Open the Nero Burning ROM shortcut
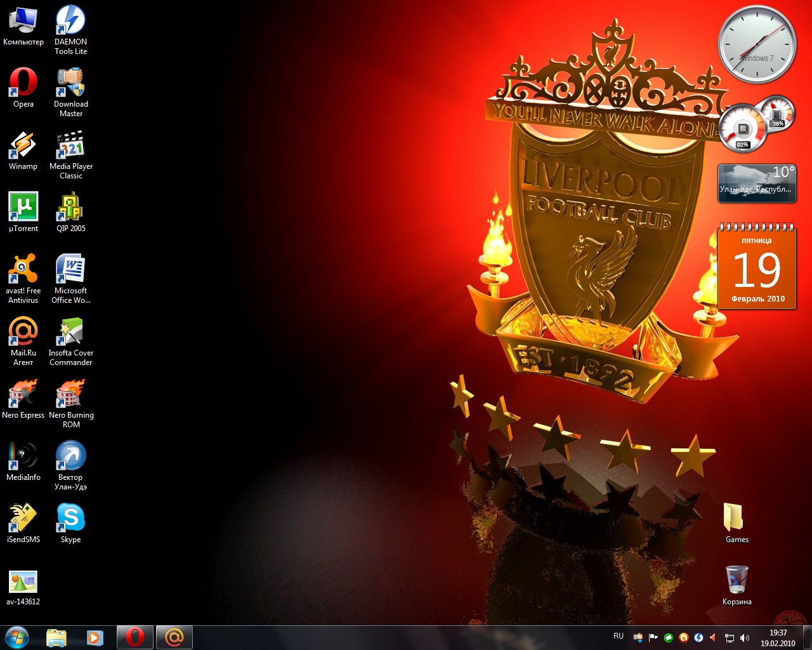Viewport: 812px width, 650px height. point(70,395)
